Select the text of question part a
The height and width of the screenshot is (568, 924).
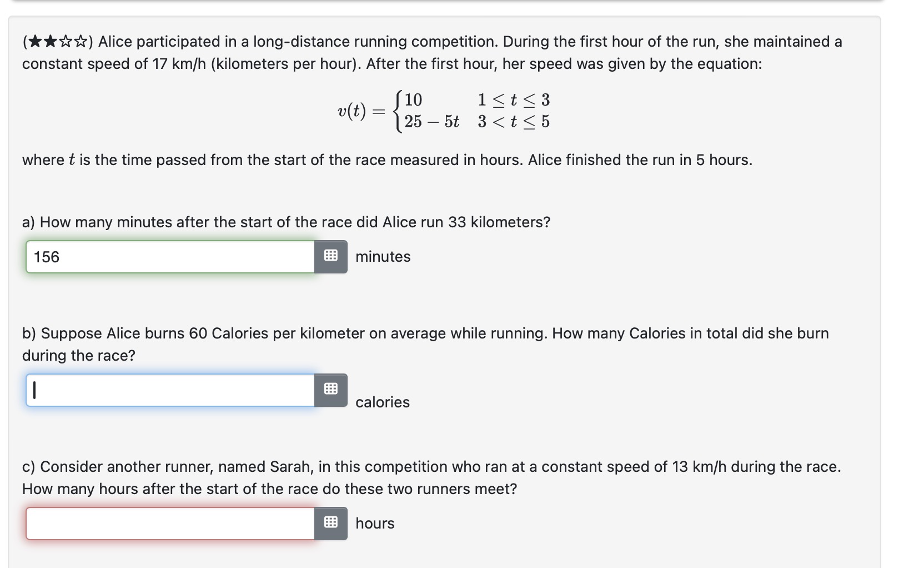(x=286, y=222)
